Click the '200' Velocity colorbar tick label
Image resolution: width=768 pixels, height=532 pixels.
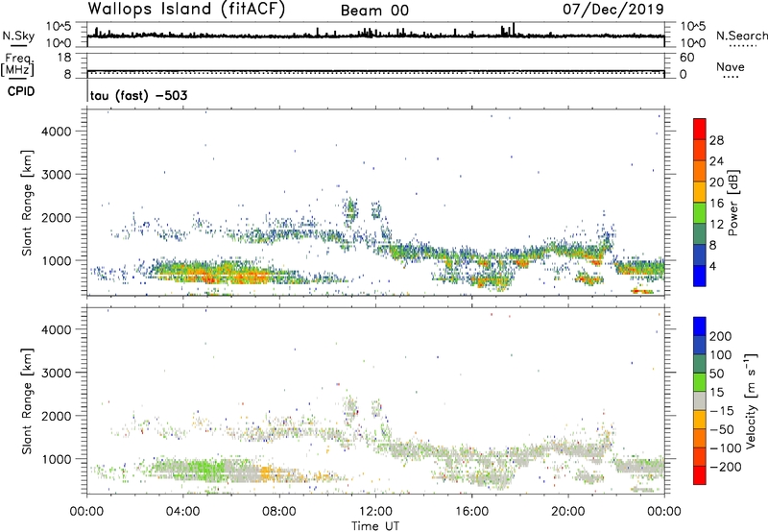coord(721,336)
